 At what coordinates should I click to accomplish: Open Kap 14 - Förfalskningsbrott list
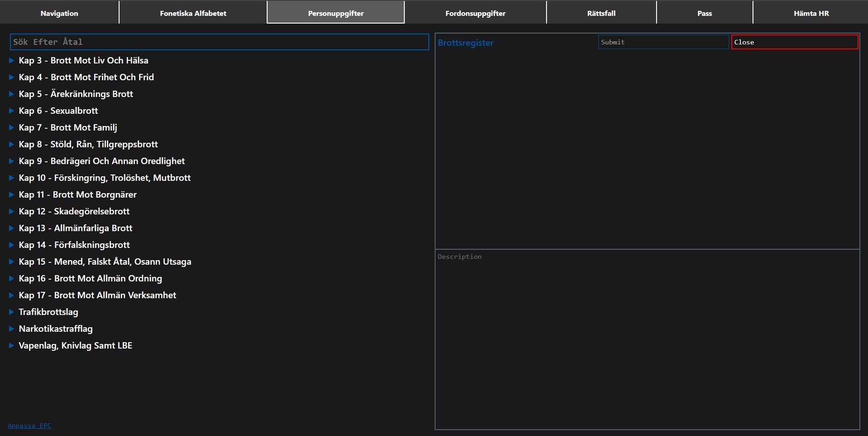pyautogui.click(x=74, y=245)
